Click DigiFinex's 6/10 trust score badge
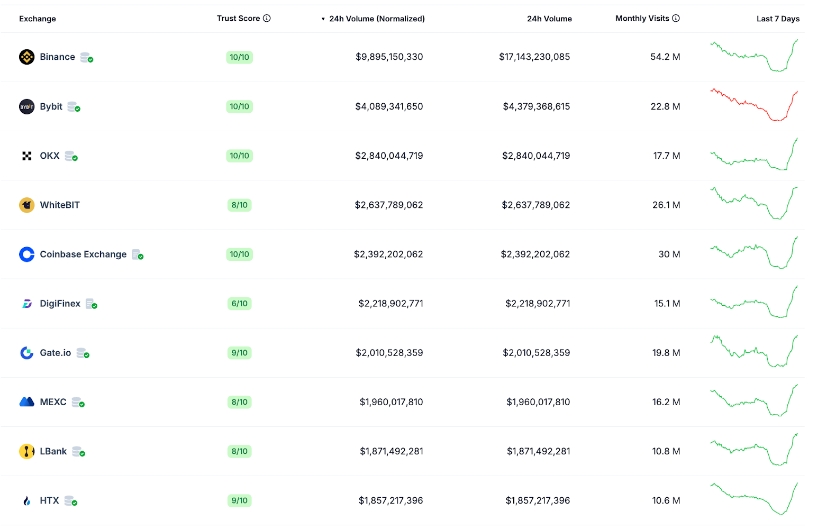The image size is (834, 526). [240, 303]
